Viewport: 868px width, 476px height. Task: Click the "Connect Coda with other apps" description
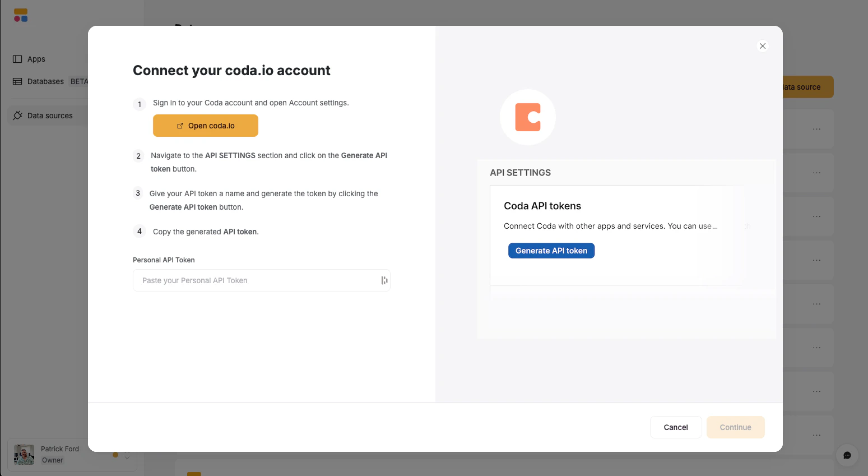coord(611,226)
